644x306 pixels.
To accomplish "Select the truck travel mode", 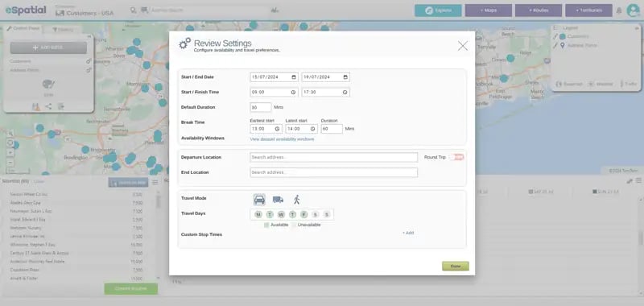I will [x=278, y=200].
